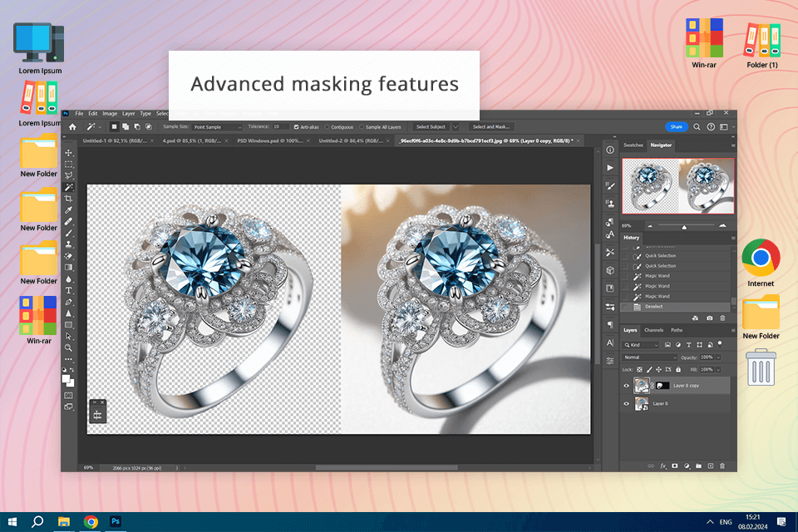Toggle Lock transparent pixels icon
The height and width of the screenshot is (532, 798).
(640, 370)
